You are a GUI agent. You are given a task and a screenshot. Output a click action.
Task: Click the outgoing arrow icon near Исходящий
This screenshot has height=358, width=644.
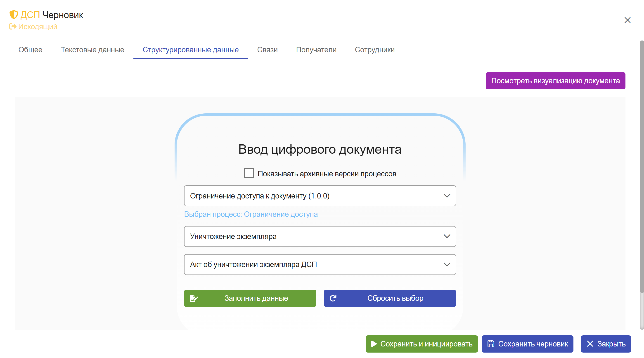[13, 26]
